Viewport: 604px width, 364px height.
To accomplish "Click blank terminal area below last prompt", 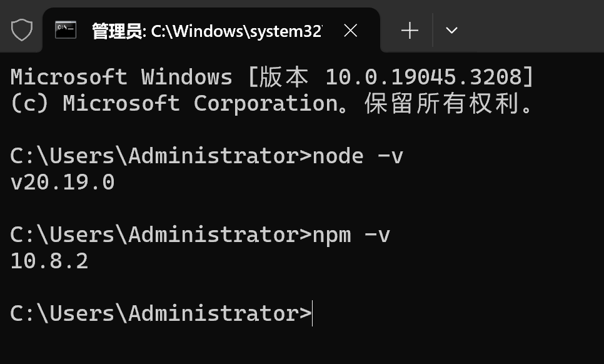I will point(302,345).
